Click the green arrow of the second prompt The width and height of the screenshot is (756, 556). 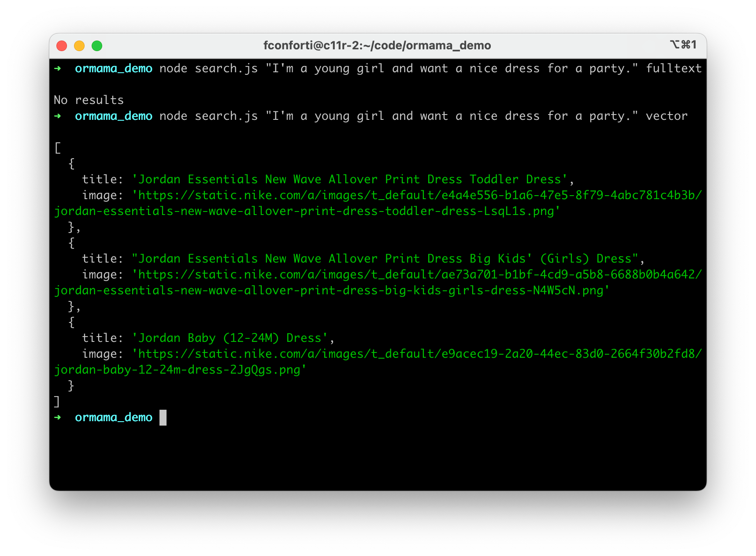[x=58, y=116]
